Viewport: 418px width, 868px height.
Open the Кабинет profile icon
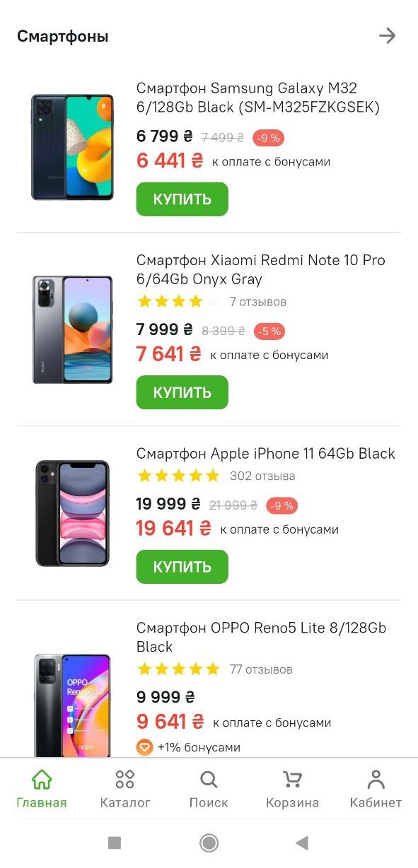[x=376, y=780]
